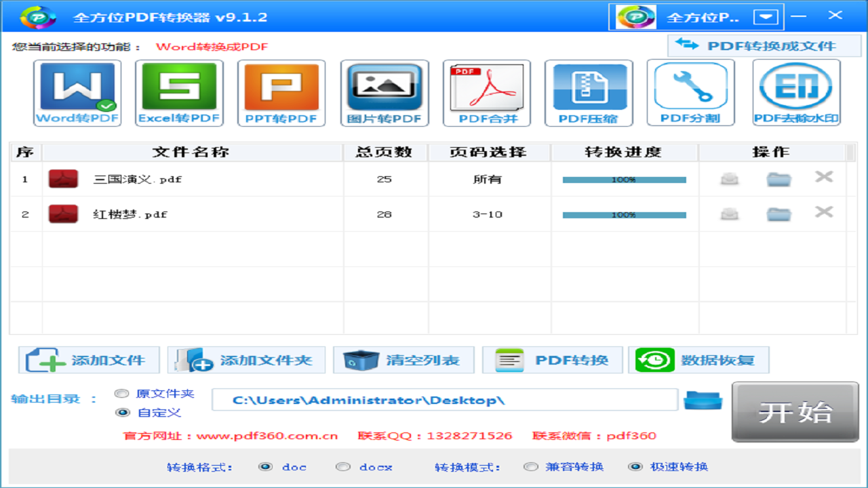Select the 原文件夹 output option
This screenshot has width=868, height=488.
(122, 393)
